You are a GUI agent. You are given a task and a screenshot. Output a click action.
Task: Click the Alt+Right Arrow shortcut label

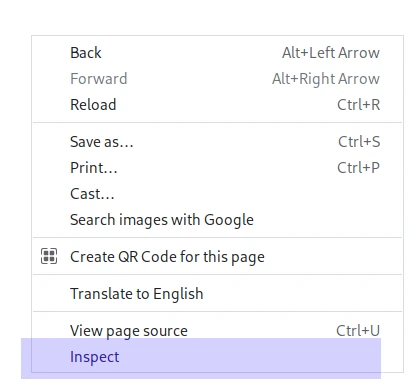[x=326, y=79]
